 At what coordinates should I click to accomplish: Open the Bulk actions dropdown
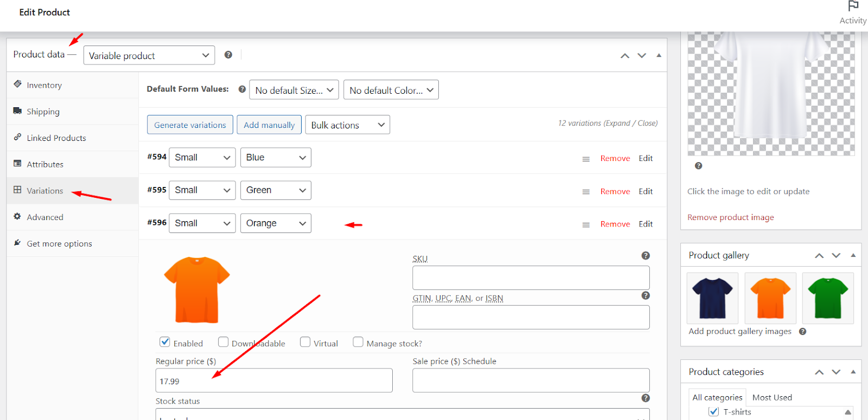point(348,125)
